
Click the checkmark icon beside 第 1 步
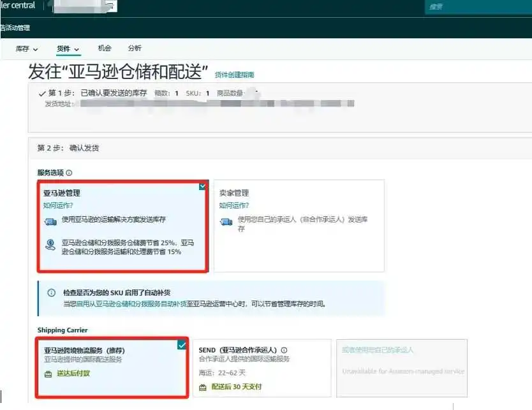pos(42,94)
